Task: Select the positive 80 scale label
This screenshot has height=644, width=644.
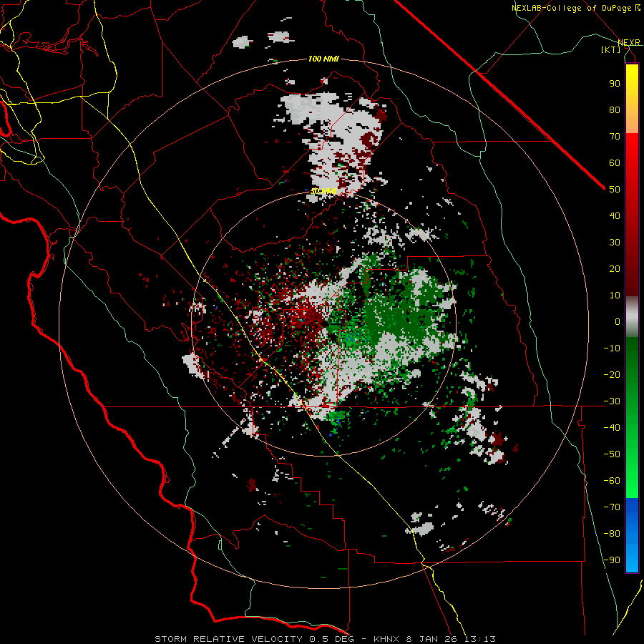Action: tap(615, 109)
